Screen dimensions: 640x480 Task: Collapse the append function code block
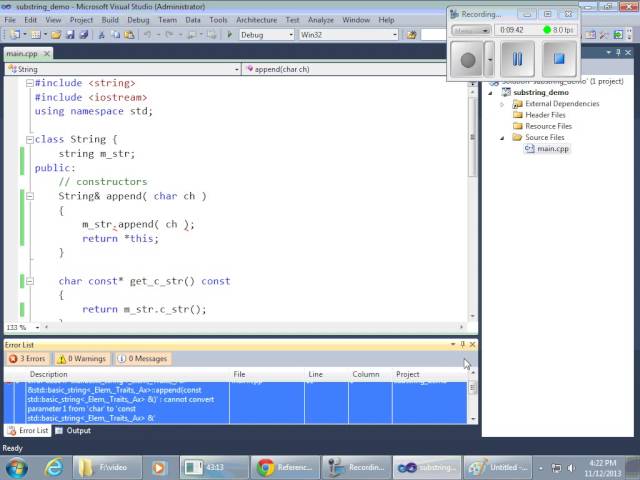tap(29, 196)
